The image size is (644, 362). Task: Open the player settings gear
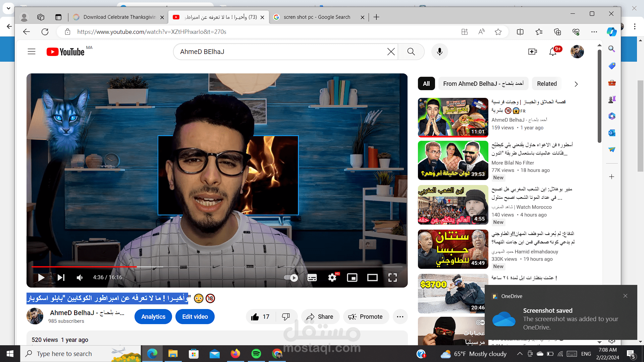coord(332,278)
